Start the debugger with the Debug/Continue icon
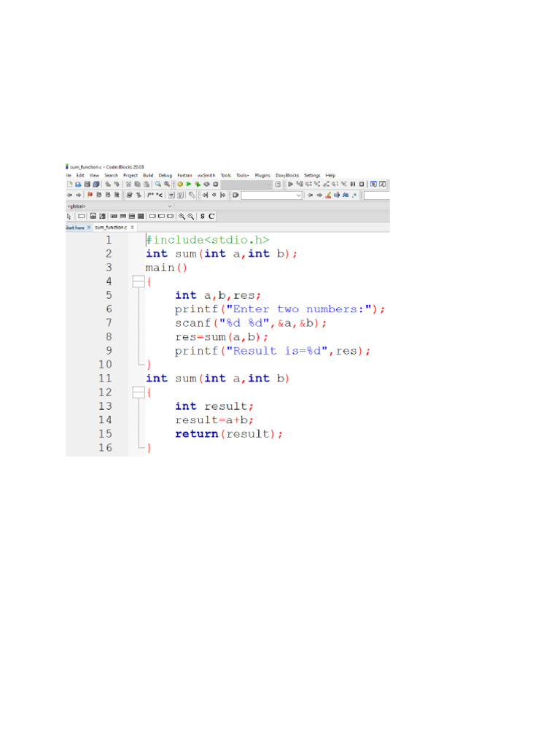The height and width of the screenshot is (747, 560). tap(290, 184)
